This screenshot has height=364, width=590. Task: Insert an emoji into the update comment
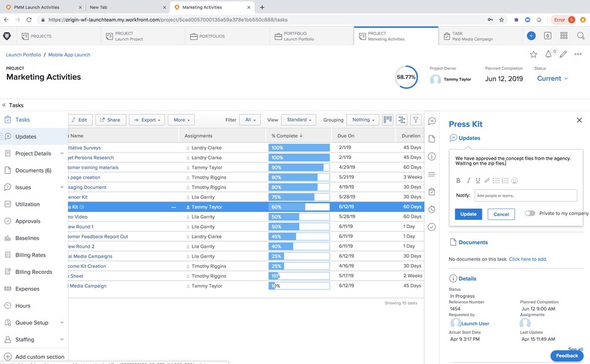click(514, 181)
